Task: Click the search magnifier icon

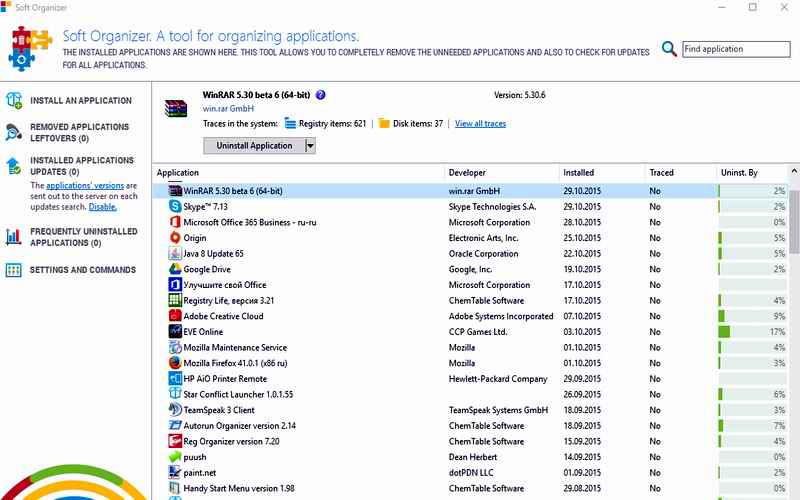Action: click(x=669, y=49)
